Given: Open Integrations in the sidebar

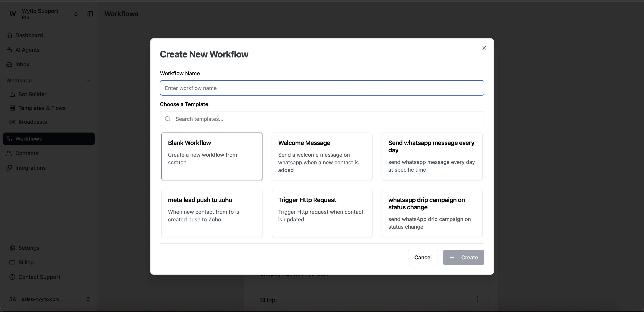Looking at the screenshot, I should (49, 168).
